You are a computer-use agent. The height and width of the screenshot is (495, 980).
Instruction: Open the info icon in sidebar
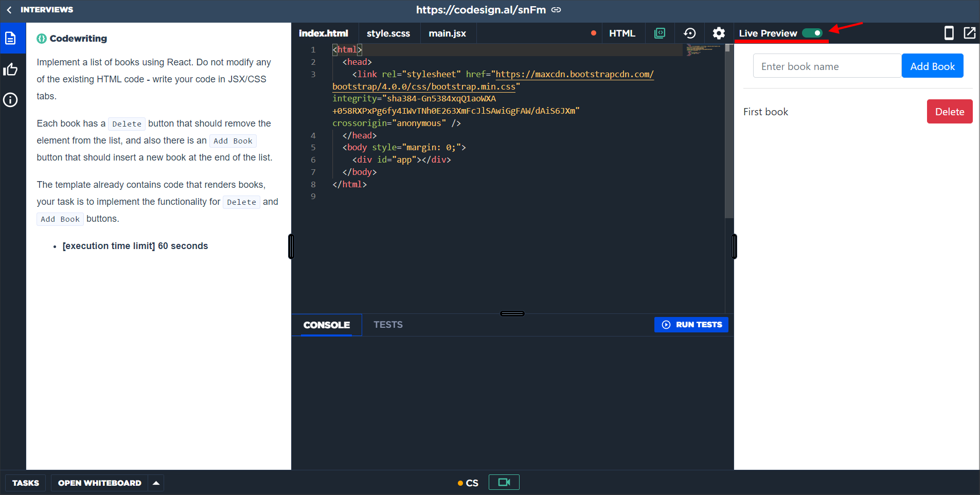point(10,100)
